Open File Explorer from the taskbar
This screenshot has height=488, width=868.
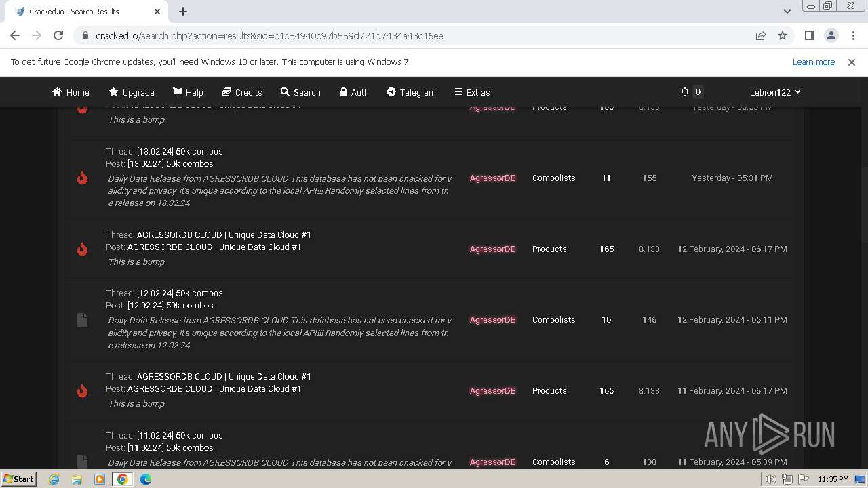tap(77, 479)
